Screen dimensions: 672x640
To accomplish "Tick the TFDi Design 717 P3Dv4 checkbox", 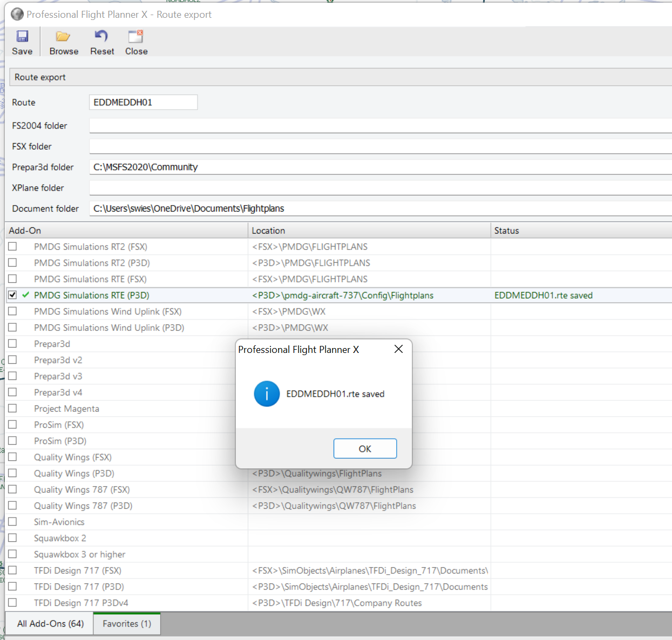I will pyautogui.click(x=12, y=603).
